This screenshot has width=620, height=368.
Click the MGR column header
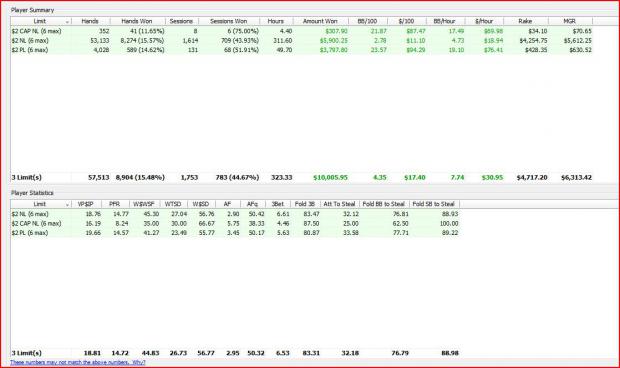coord(569,21)
